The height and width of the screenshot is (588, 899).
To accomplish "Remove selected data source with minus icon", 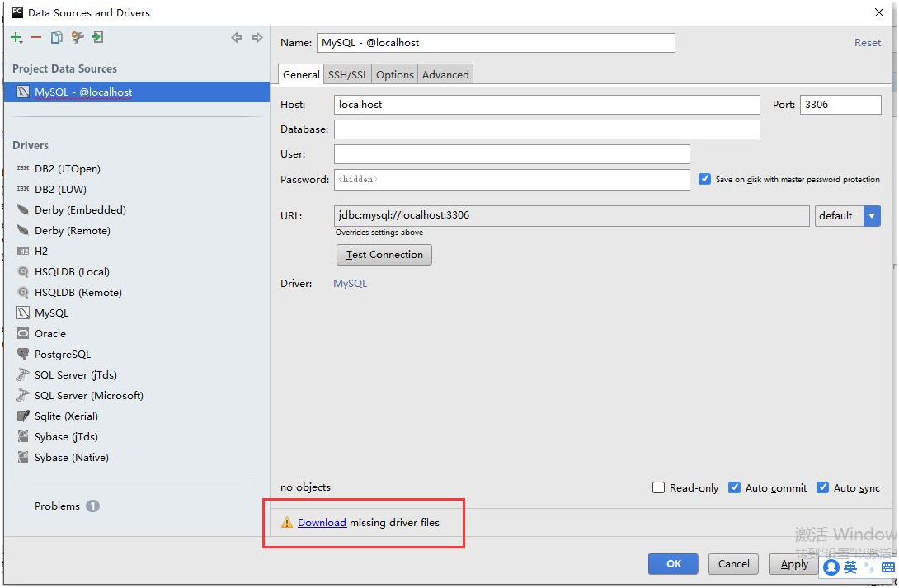I will tap(36, 38).
